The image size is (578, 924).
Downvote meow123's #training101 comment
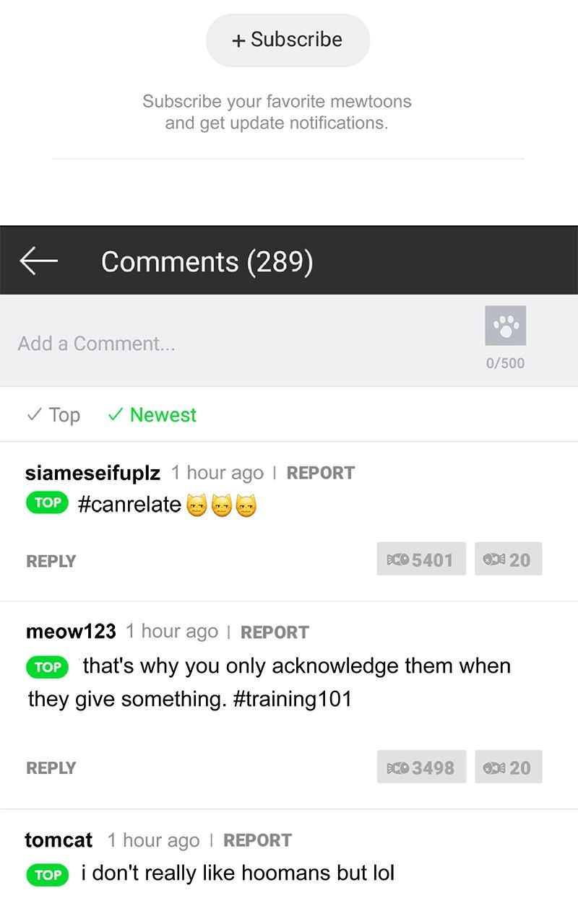[508, 767]
